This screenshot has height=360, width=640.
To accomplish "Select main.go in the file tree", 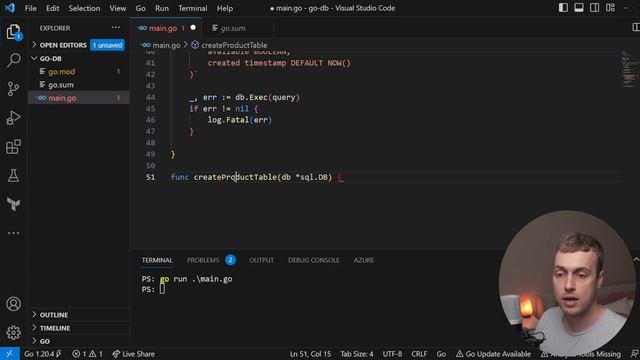I will (78, 98).
